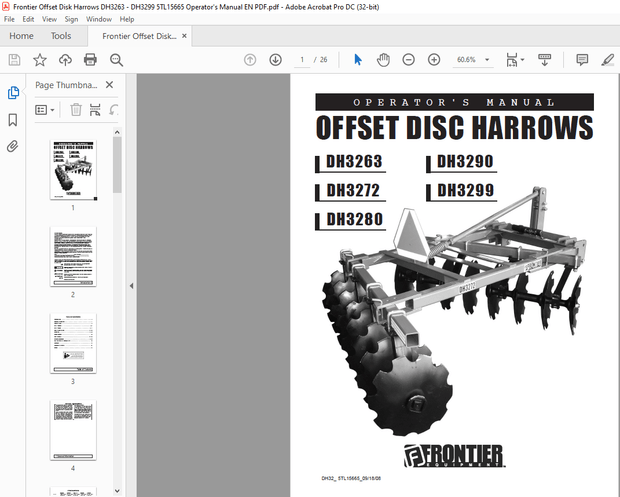This screenshot has width=620, height=497.
Task: Click the OFFSET DISC HARROWS title
Action: point(454,128)
